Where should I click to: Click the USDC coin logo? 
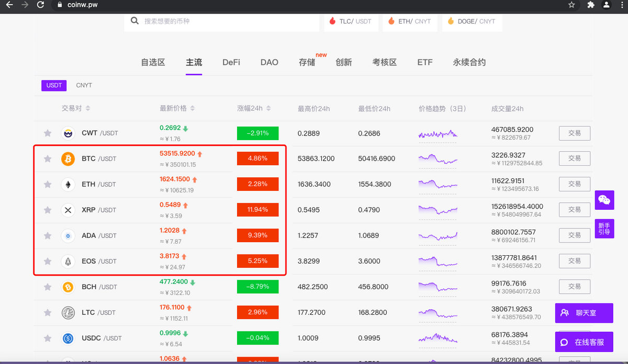click(x=68, y=338)
